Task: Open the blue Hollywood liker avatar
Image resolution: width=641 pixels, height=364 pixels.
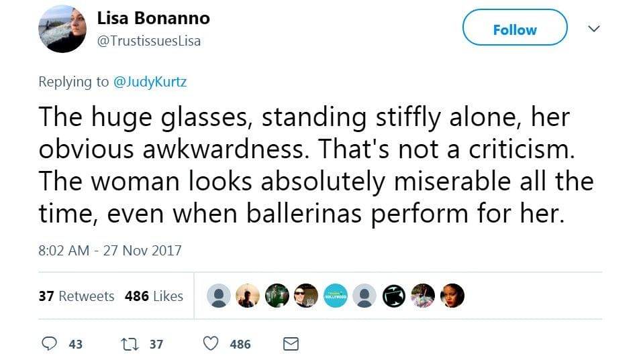Action: [x=336, y=296]
